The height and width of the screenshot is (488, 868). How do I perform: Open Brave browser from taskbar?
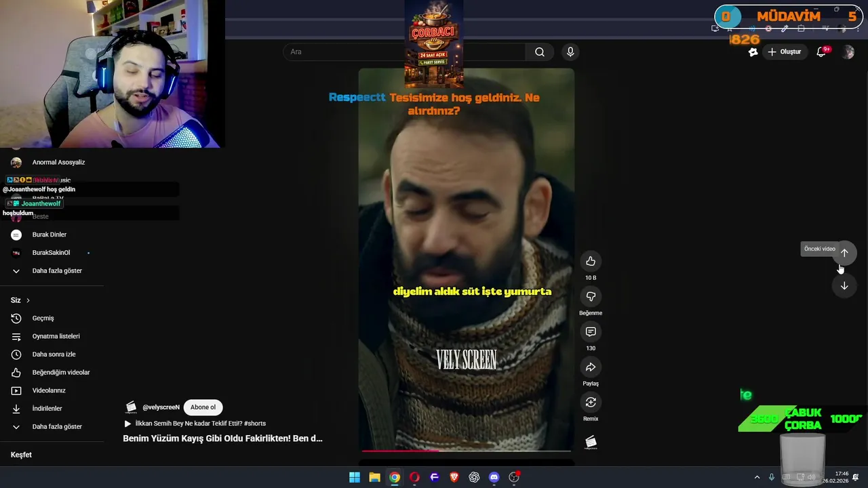click(454, 477)
